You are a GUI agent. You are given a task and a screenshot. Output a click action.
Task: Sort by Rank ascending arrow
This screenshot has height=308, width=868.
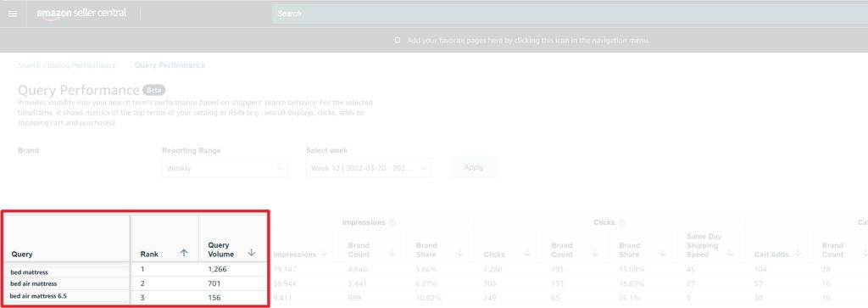click(x=184, y=253)
